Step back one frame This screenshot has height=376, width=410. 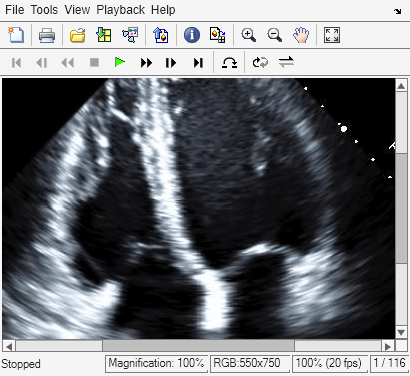tap(42, 63)
